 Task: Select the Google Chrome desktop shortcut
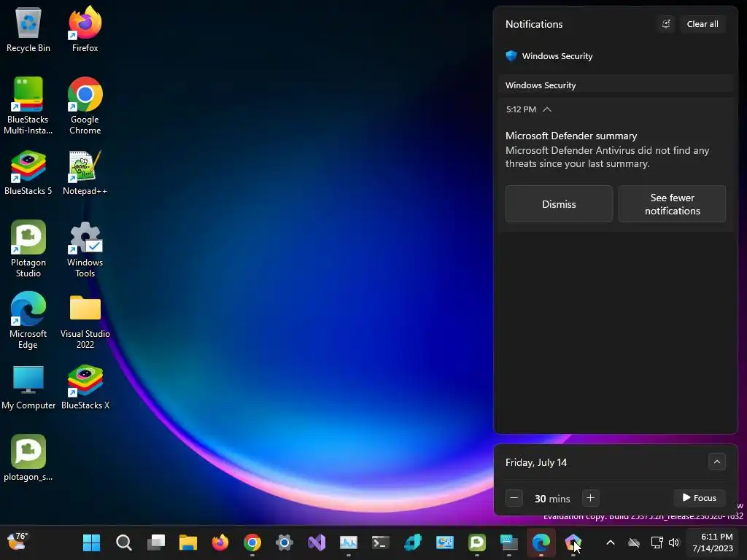[85, 106]
